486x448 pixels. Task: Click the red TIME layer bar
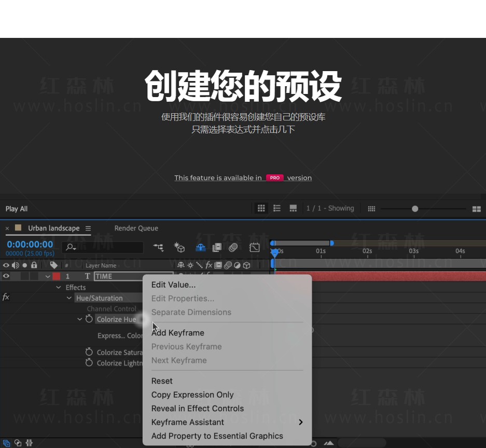tap(380, 276)
